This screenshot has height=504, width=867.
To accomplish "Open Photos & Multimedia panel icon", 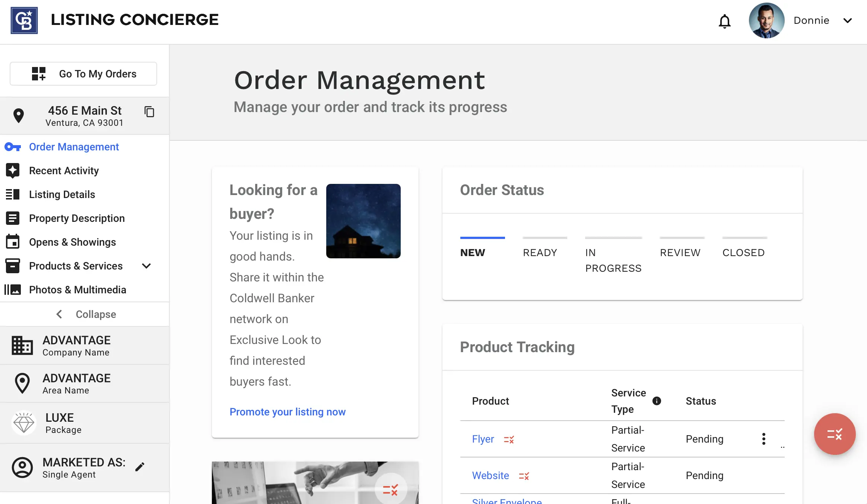I will coord(13,290).
